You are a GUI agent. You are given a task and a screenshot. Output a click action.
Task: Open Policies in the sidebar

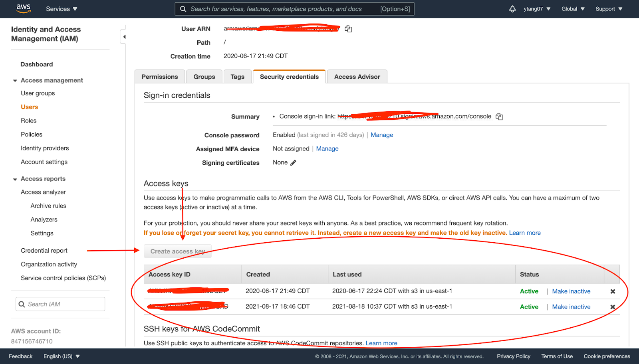(x=32, y=135)
